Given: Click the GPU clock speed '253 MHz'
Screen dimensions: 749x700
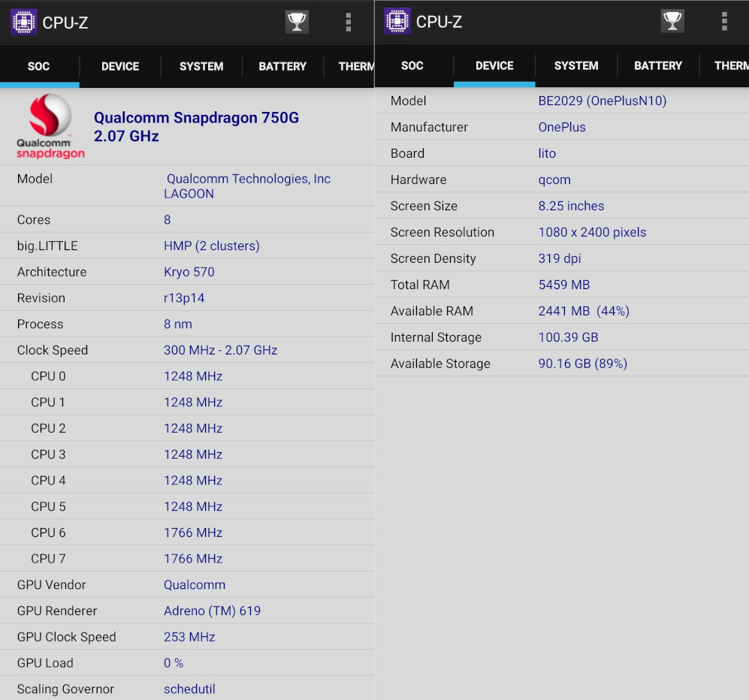Looking at the screenshot, I should point(189,637).
